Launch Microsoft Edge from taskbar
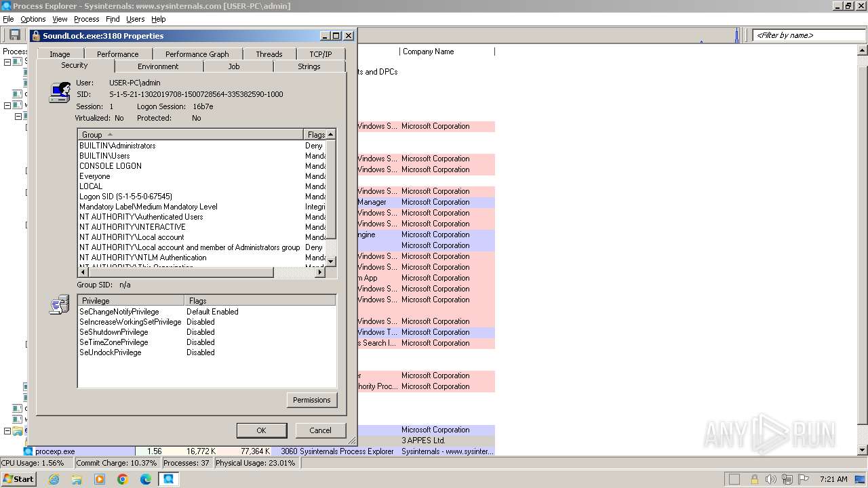 [x=146, y=479]
